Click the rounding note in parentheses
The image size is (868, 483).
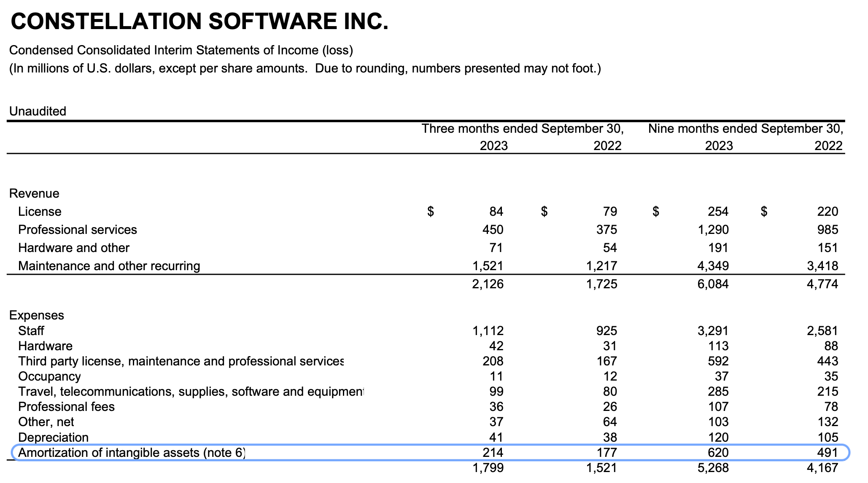point(305,68)
